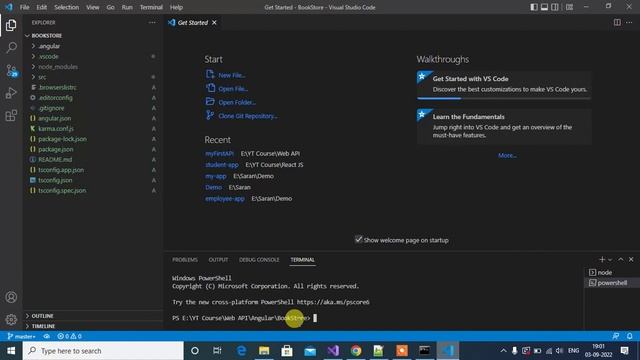Open the errors and warnings status item
The width and height of the screenshot is (640, 360).
(69, 336)
